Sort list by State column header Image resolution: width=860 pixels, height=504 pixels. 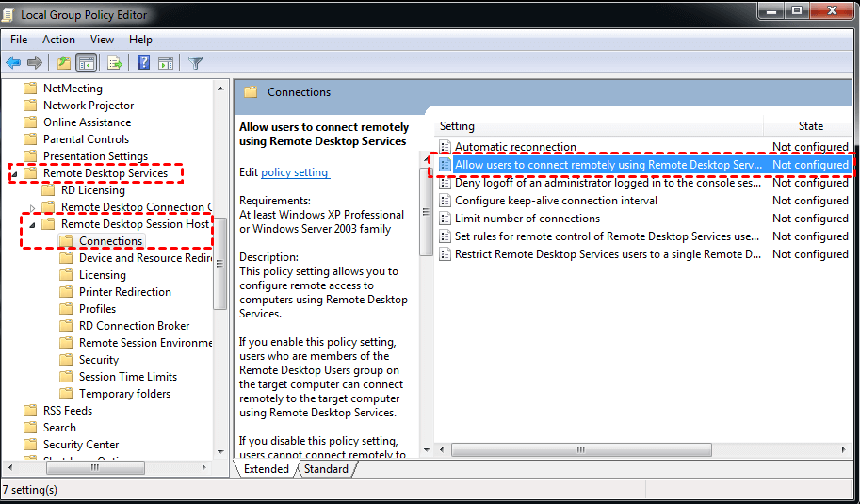(810, 126)
